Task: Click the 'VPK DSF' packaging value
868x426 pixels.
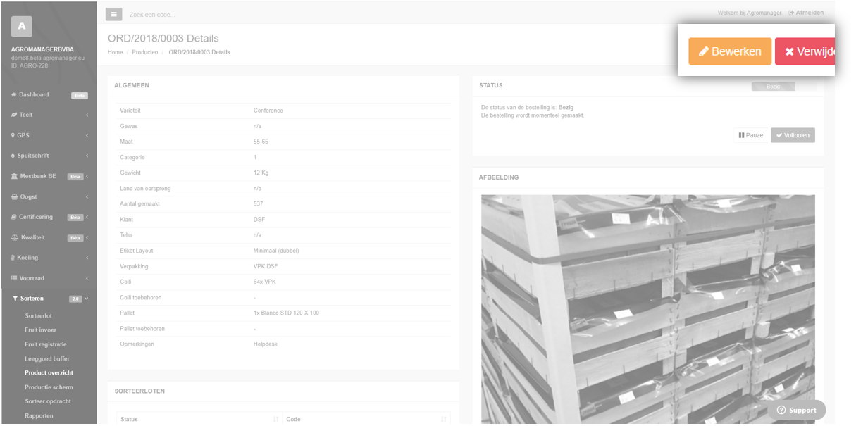Action: tap(266, 266)
